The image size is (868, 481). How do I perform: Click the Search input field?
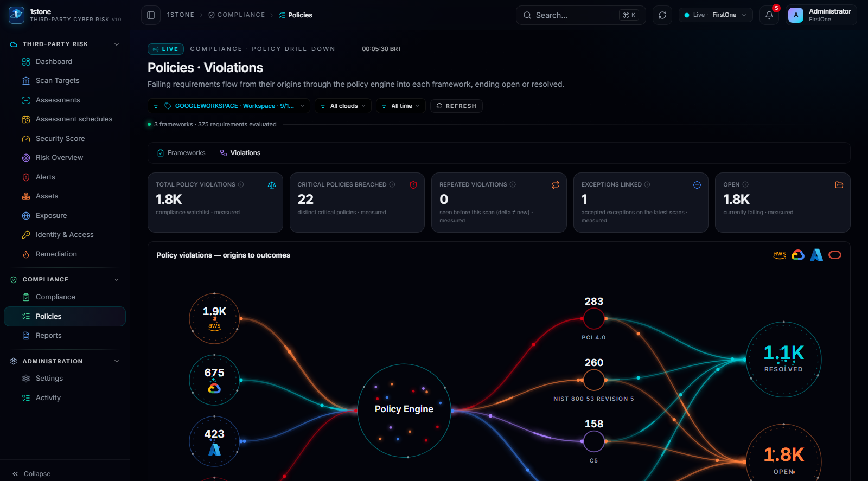click(x=581, y=15)
